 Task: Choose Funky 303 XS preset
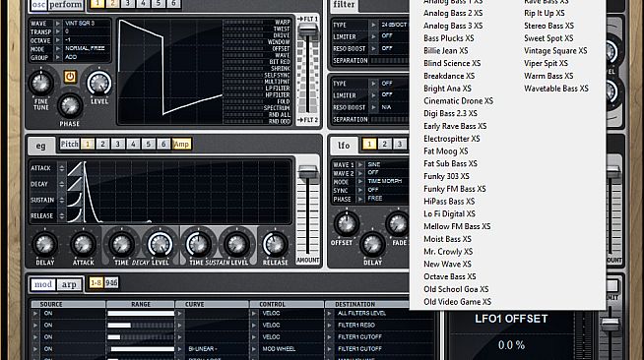[446, 176]
